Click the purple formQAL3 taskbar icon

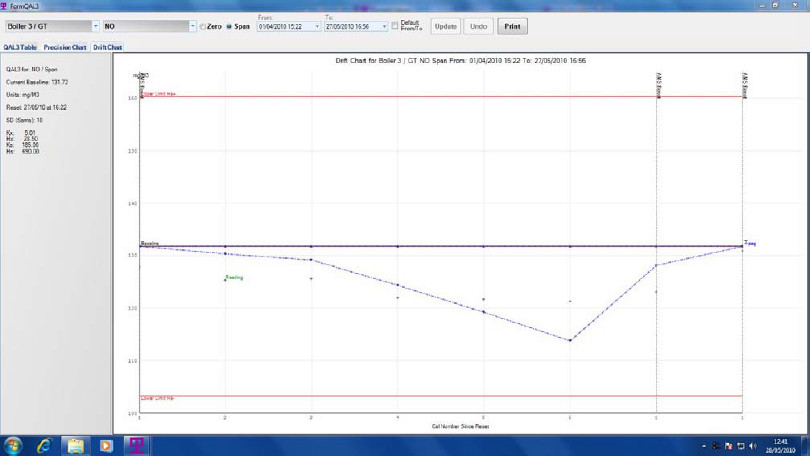point(136,445)
